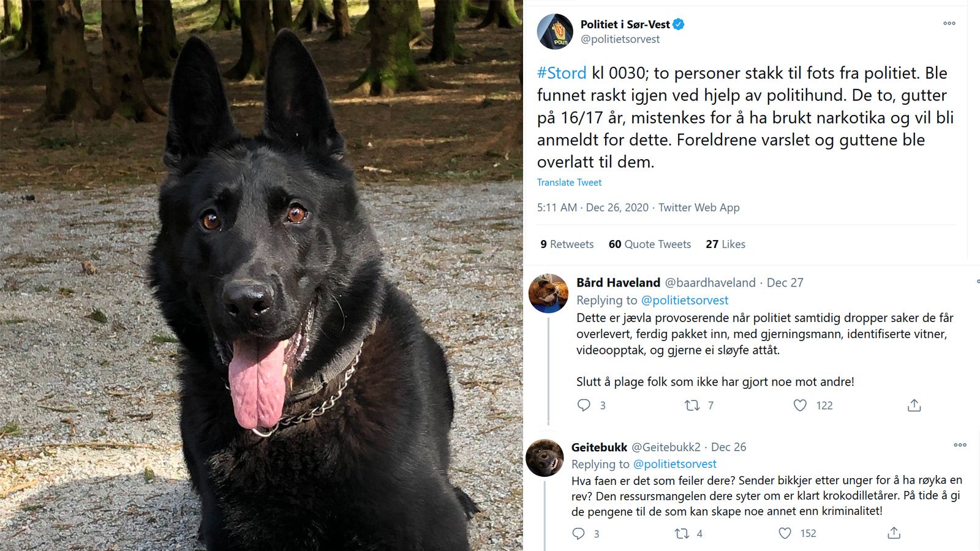The width and height of the screenshot is (980, 551).
Task: View the 9 Retweets list
Action: [567, 244]
